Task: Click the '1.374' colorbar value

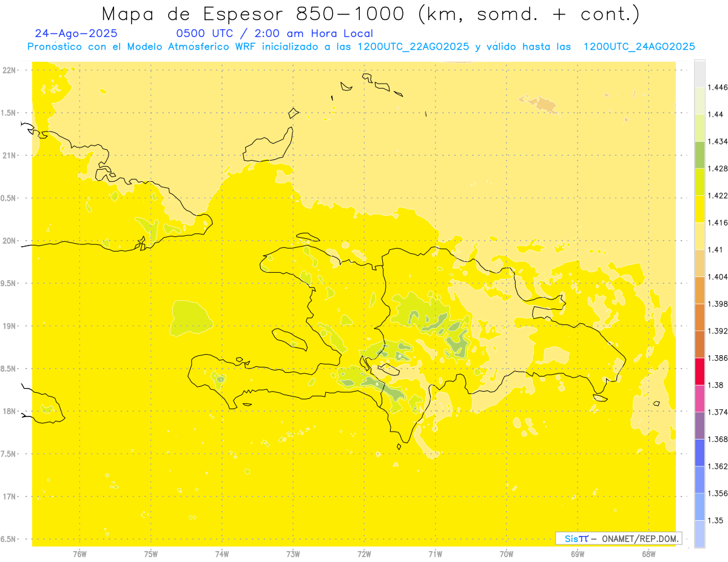Action: pyautogui.click(x=718, y=412)
